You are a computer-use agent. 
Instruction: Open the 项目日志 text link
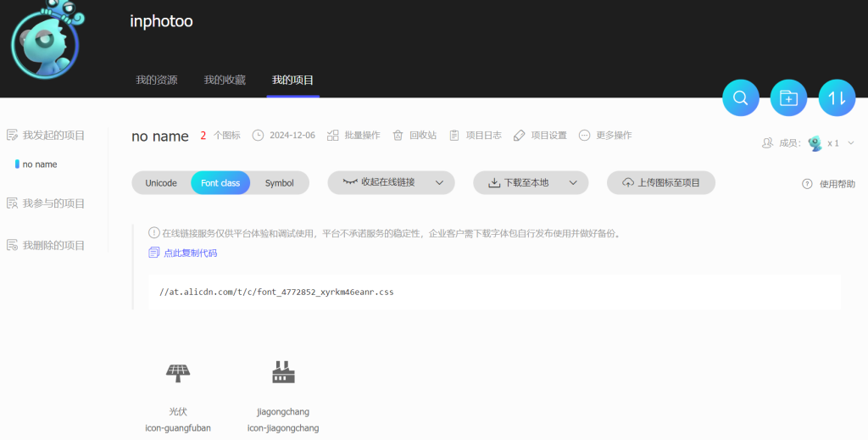(484, 135)
